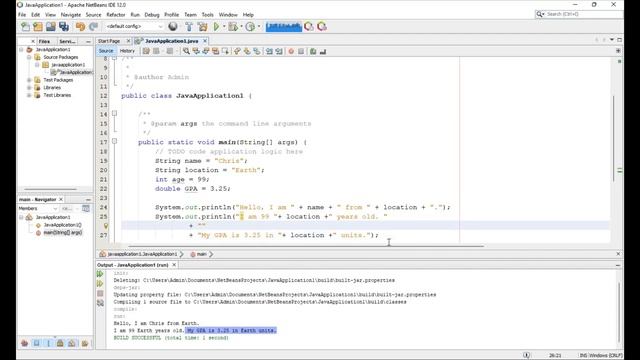The height and width of the screenshot is (360, 640).
Task: Toggle the rightmost filter icon in Navigator bottom bar
Action: click(x=84, y=343)
